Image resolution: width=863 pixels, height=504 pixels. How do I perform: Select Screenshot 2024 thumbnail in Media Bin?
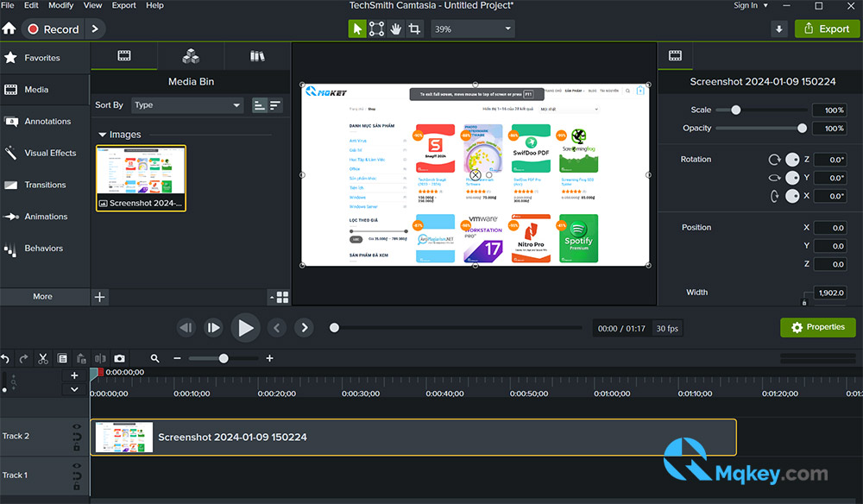pyautogui.click(x=141, y=179)
